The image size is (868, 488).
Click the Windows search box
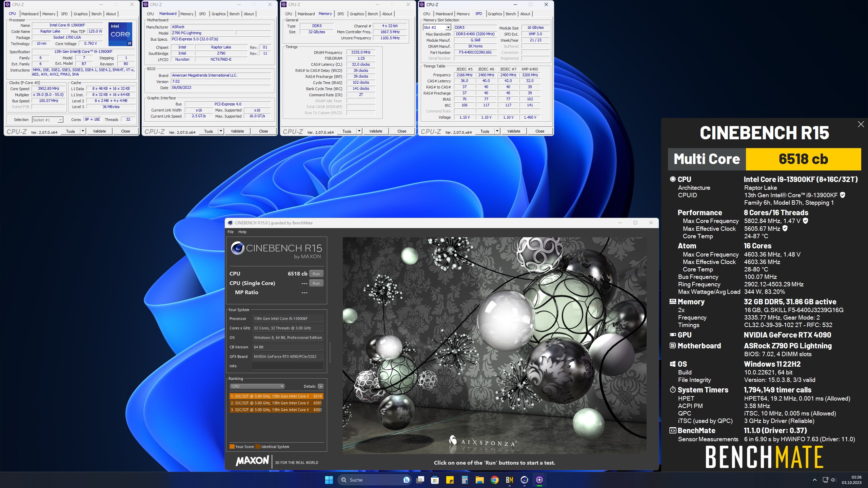pyautogui.click(x=375, y=480)
